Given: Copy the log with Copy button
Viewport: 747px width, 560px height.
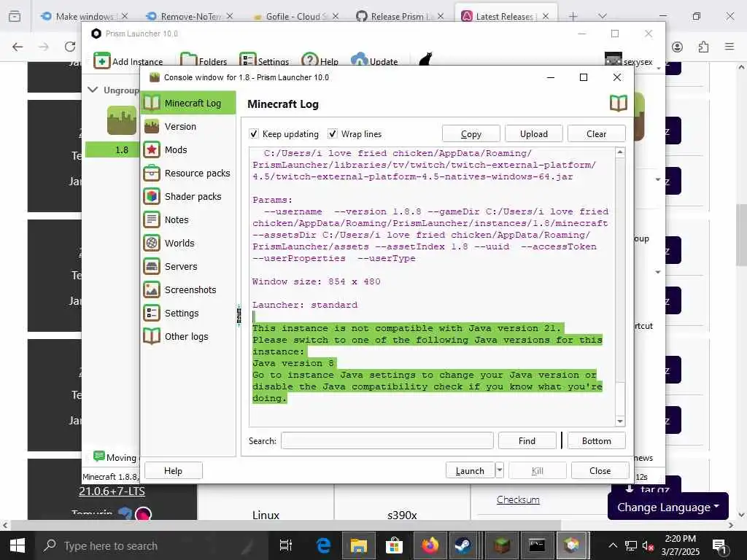Looking at the screenshot, I should click(471, 134).
